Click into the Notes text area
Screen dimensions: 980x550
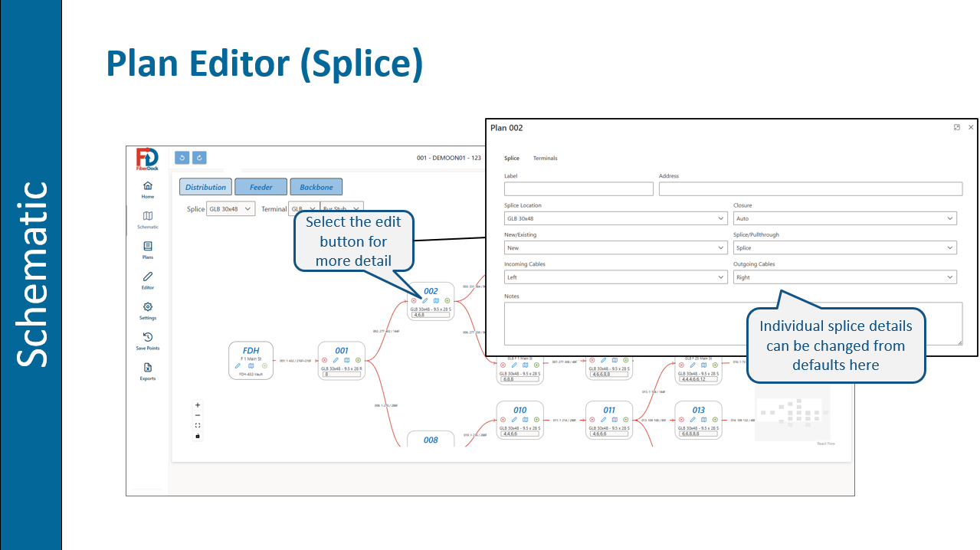coord(733,323)
